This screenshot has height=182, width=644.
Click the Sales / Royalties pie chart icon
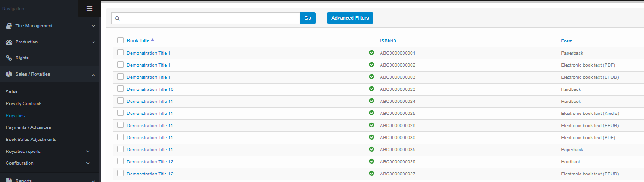[x=9, y=74]
